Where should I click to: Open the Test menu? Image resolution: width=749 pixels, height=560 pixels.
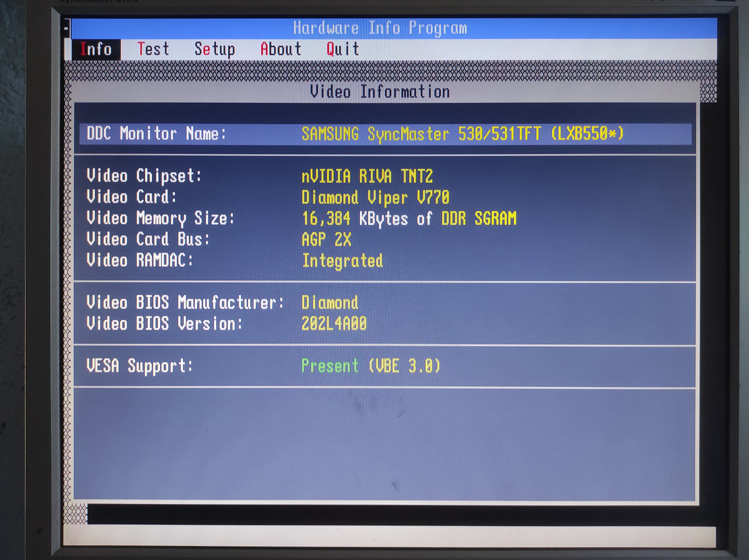[x=153, y=49]
